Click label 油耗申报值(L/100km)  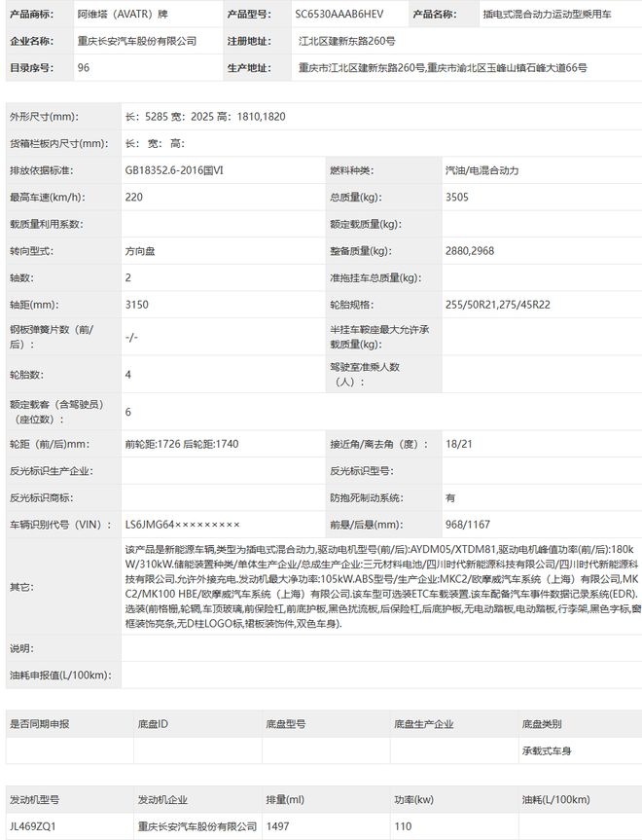pyautogui.click(x=60, y=675)
